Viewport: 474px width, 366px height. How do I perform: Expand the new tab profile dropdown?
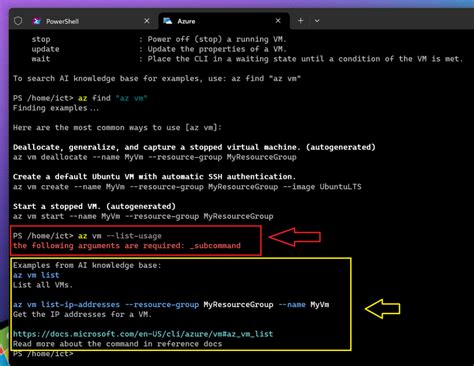tap(317, 21)
